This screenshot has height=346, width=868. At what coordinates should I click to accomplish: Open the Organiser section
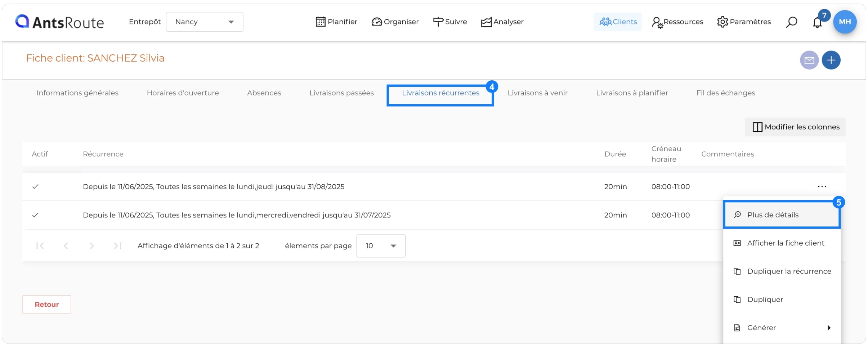(x=395, y=22)
